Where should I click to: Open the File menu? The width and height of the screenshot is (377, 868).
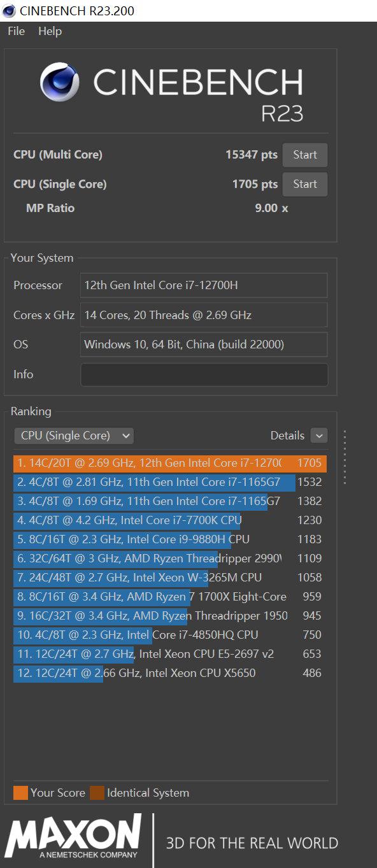coord(16,31)
